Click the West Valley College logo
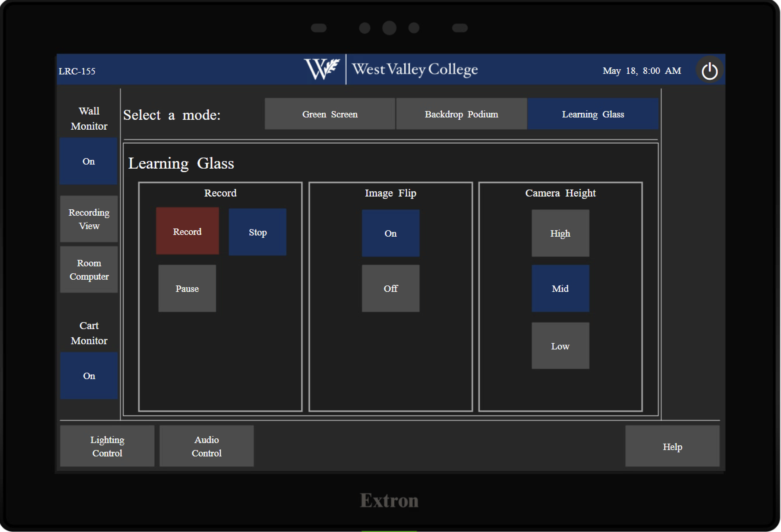The image size is (781, 532). coord(390,69)
